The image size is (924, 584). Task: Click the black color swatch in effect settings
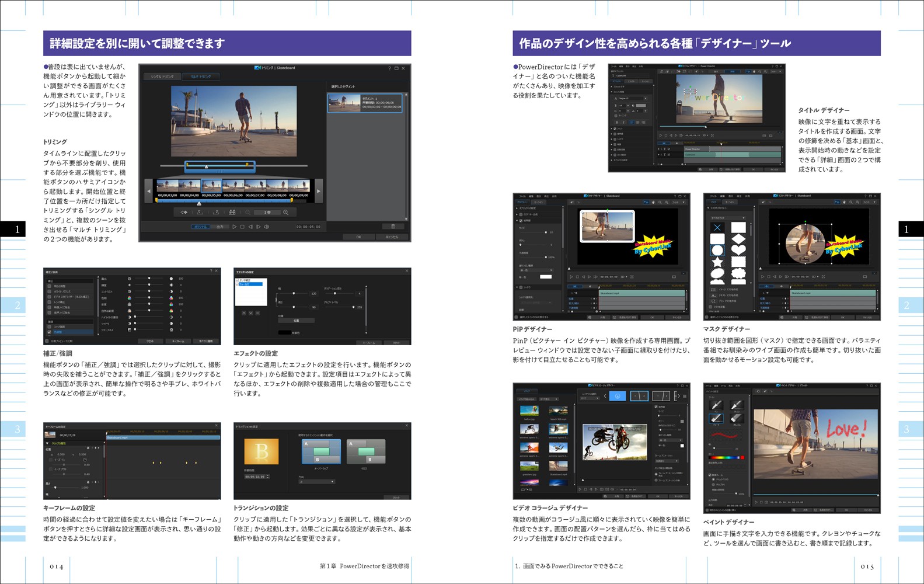[x=285, y=332]
